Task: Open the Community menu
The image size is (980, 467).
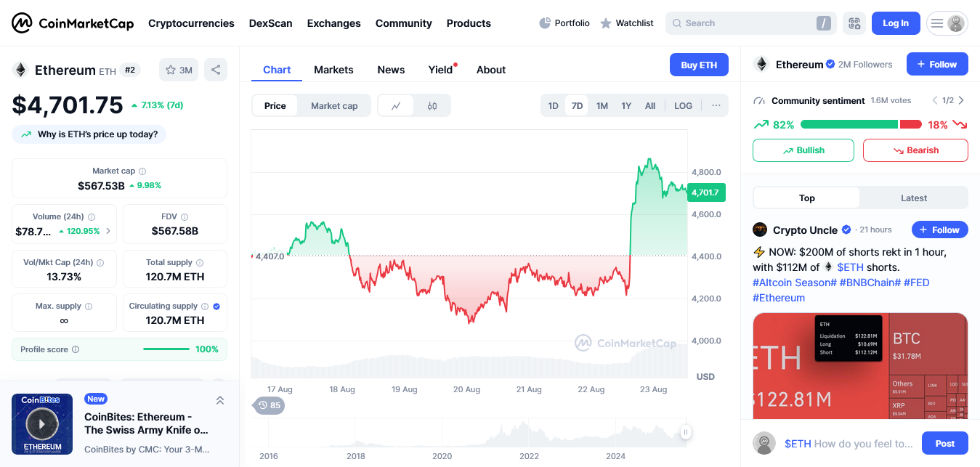Action: click(x=403, y=23)
